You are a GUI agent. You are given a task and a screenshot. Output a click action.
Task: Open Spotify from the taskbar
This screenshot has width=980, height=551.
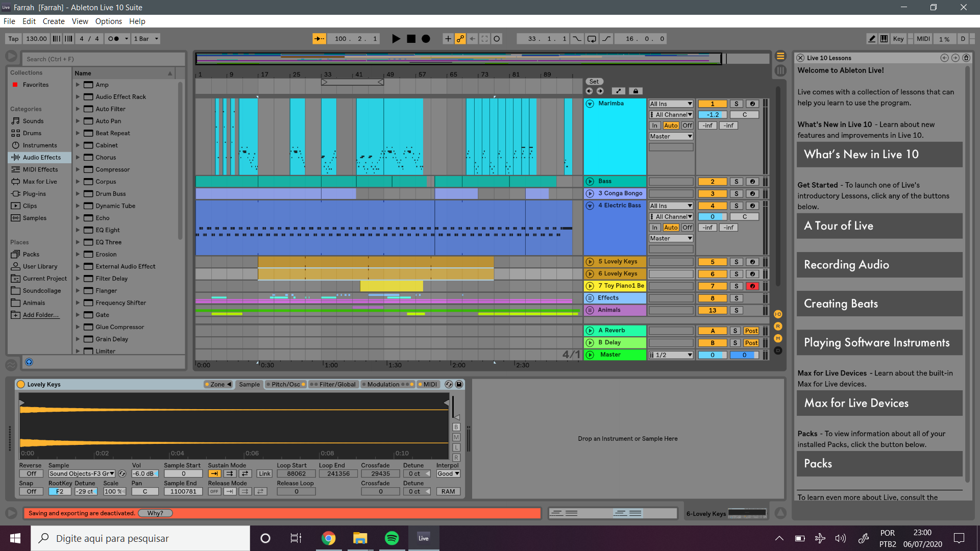[391, 538]
